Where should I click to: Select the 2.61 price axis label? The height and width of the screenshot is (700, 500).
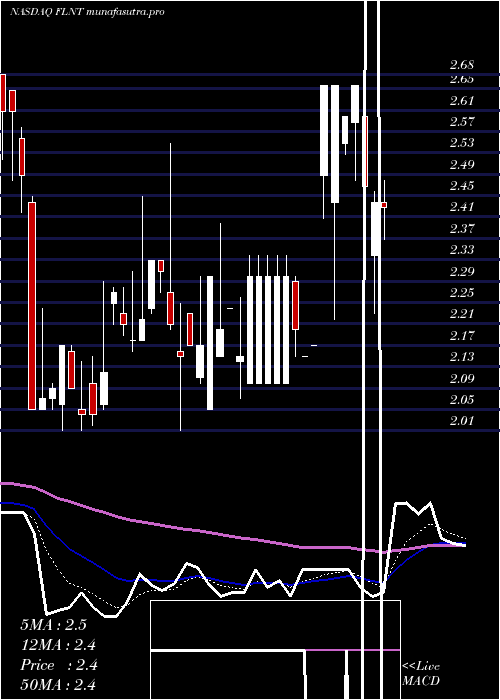pos(462,100)
